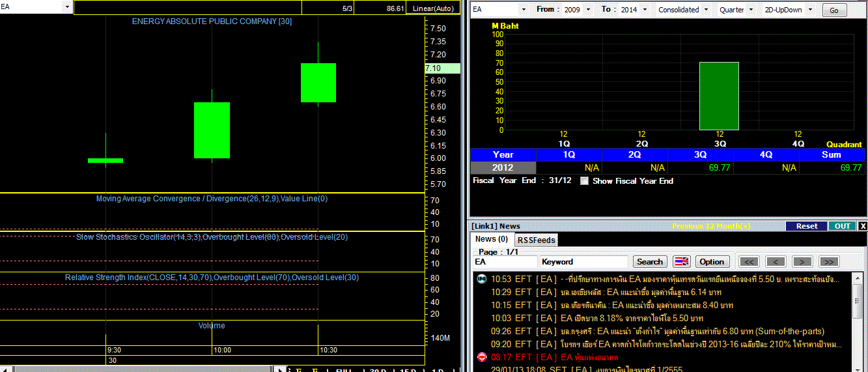This screenshot has height=372, width=868.
Task: Open the From year 2009 dropdown
Action: [x=589, y=10]
